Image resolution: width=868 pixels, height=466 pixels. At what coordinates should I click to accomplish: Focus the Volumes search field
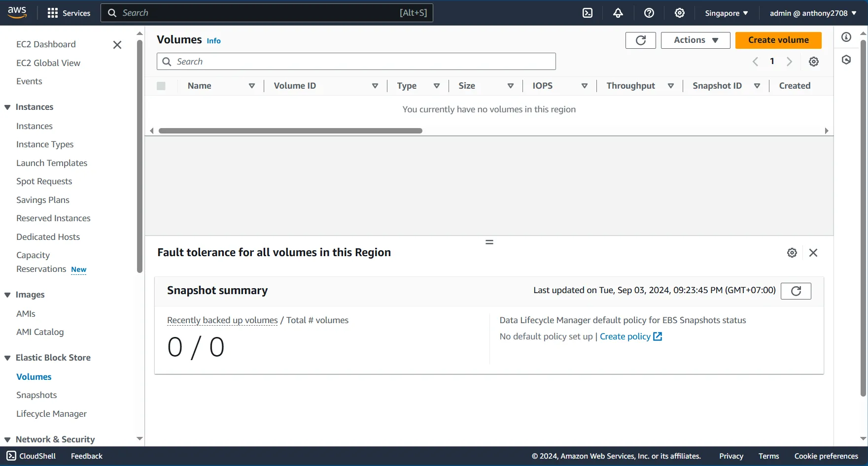[x=356, y=62]
